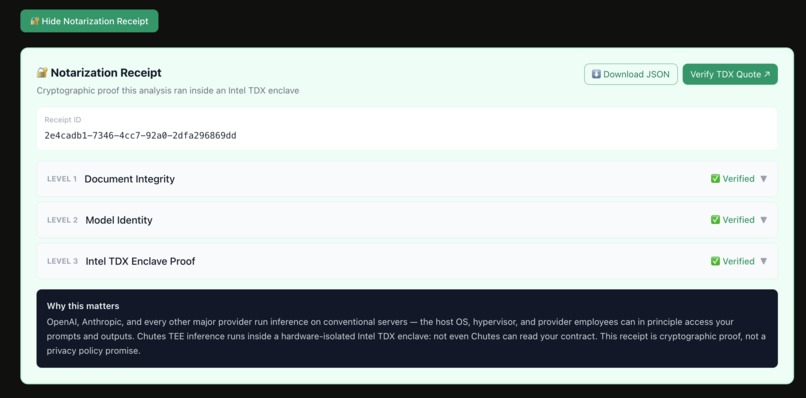Click the Intel TDX Enclave Proof title

(x=140, y=261)
